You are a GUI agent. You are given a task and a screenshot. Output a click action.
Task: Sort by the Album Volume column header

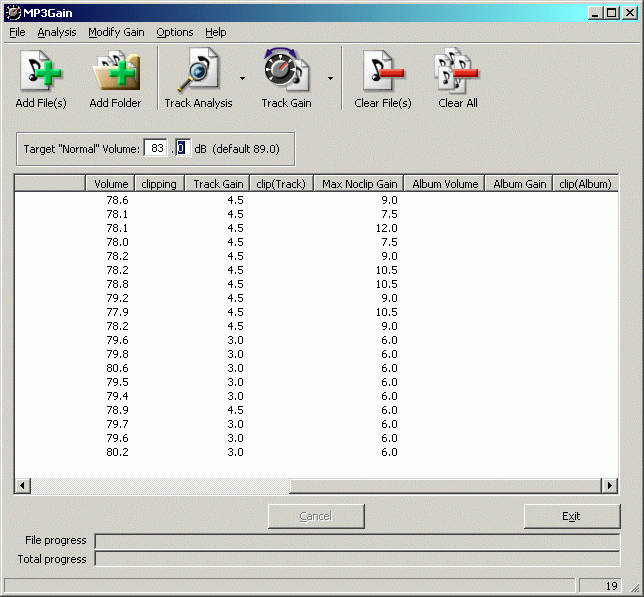point(445,184)
